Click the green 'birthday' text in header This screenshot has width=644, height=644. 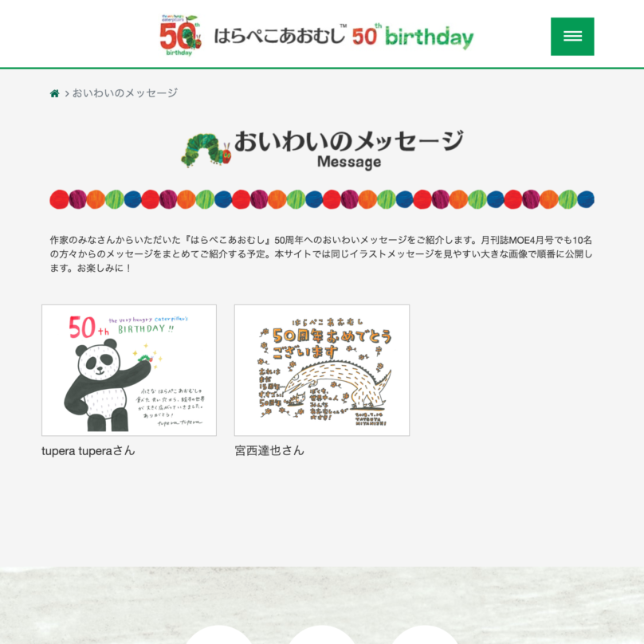pos(429,37)
